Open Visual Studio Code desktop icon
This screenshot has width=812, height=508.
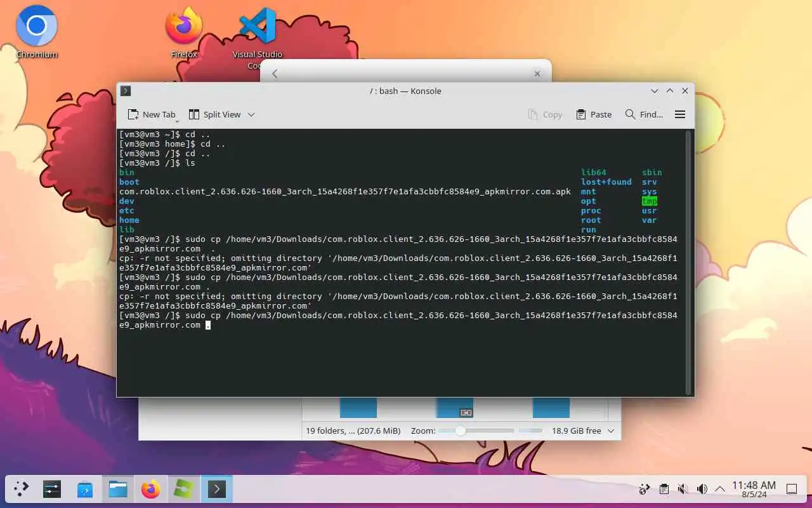pyautogui.click(x=257, y=37)
